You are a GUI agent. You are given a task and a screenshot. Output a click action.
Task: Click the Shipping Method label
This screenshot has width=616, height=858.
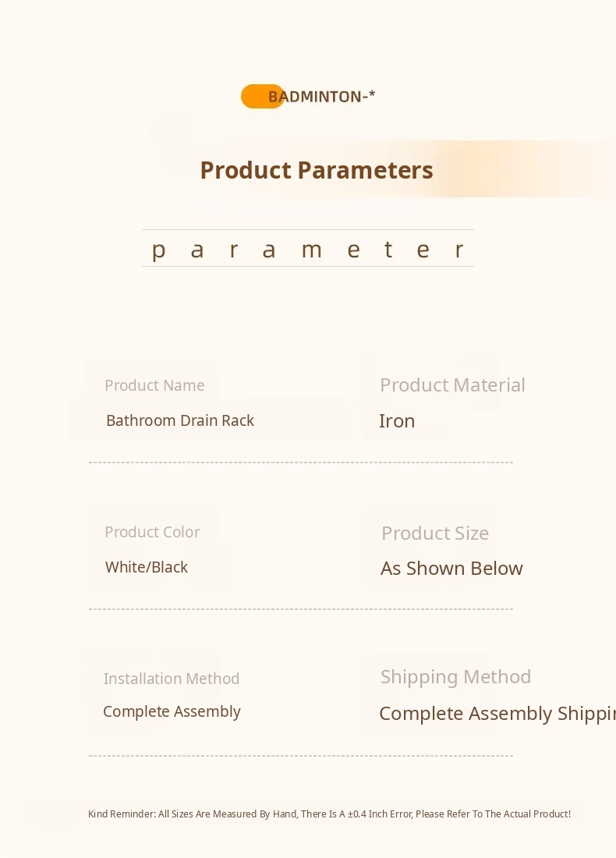click(455, 677)
